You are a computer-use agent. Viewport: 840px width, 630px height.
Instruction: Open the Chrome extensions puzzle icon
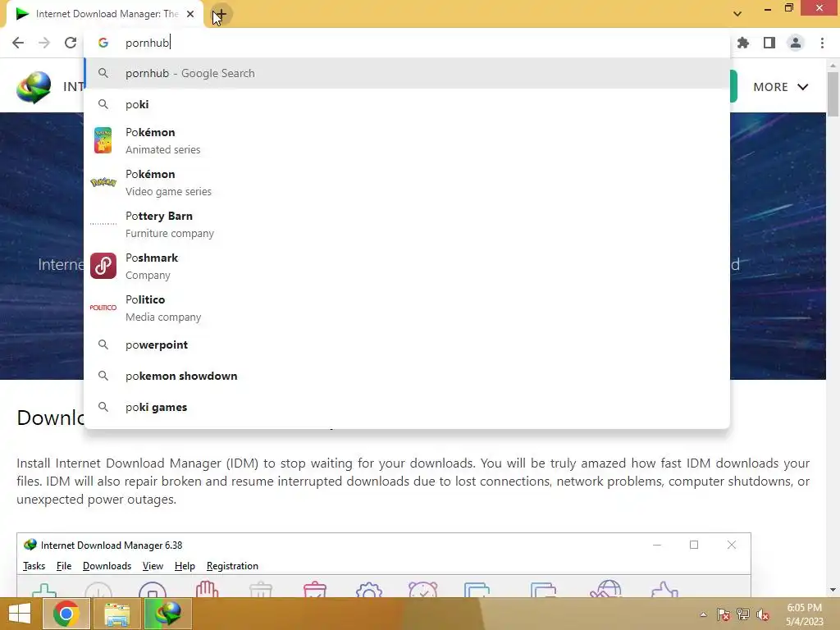click(x=743, y=43)
